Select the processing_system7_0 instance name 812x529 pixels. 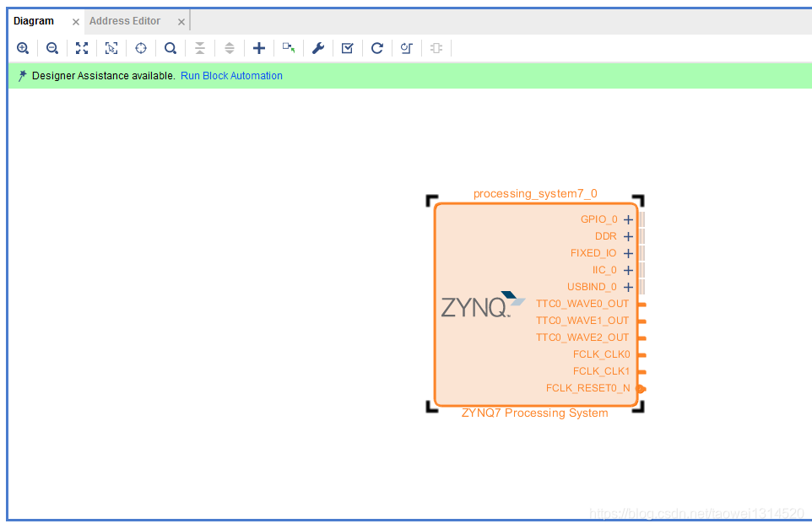tap(535, 193)
